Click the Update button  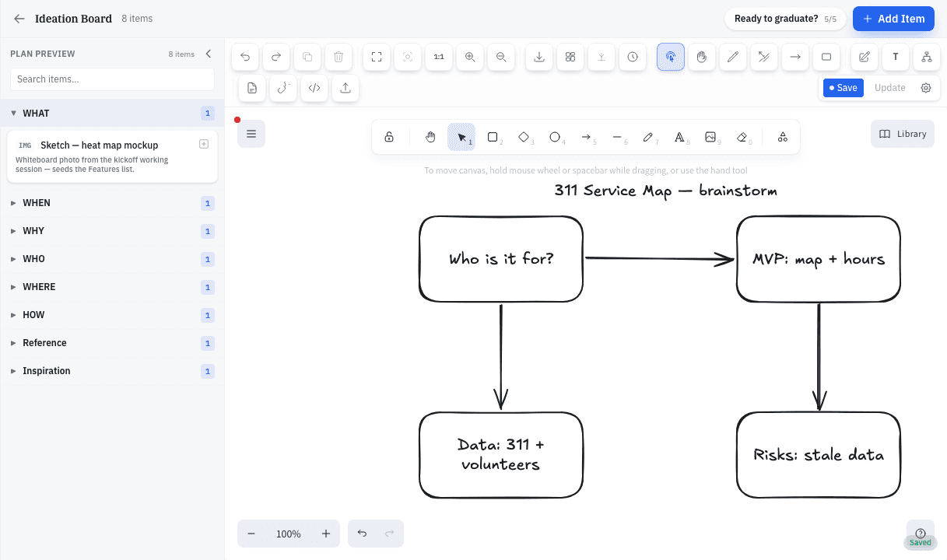[889, 88]
